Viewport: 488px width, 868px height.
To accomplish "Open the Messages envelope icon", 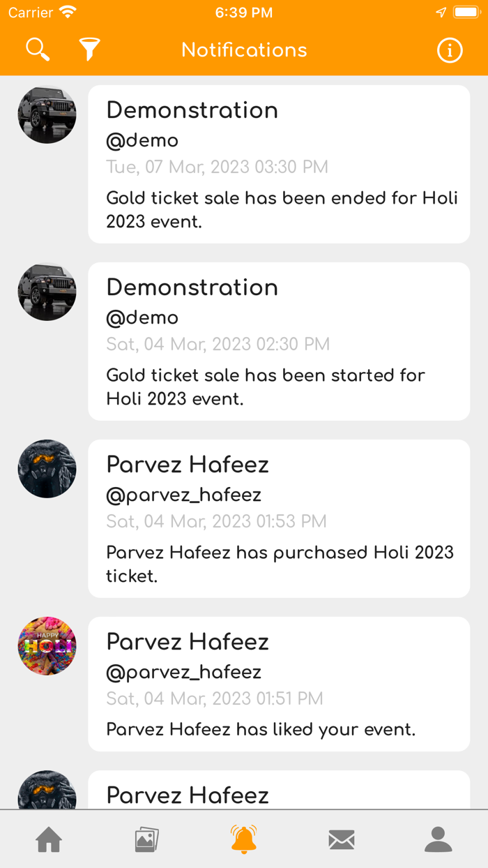I will (341, 839).
